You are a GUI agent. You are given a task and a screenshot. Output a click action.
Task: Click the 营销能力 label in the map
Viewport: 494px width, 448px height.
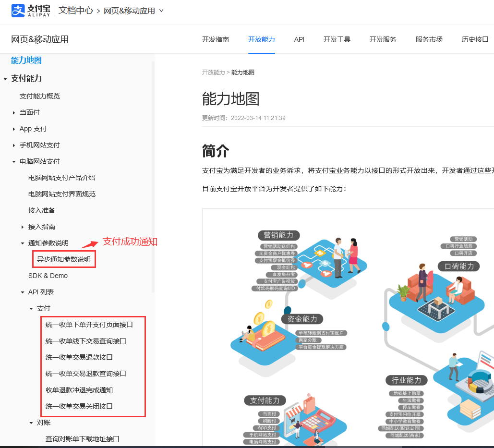click(279, 235)
